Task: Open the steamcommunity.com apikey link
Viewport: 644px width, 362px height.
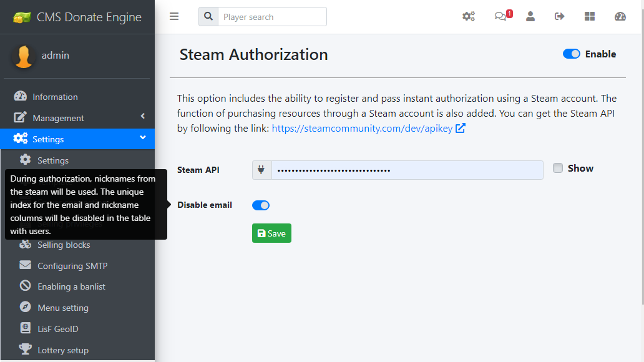Action: [x=363, y=129]
